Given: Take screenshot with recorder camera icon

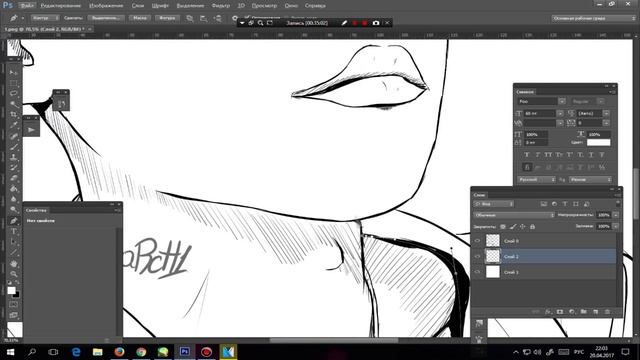Looking at the screenshot, I should (376, 23).
